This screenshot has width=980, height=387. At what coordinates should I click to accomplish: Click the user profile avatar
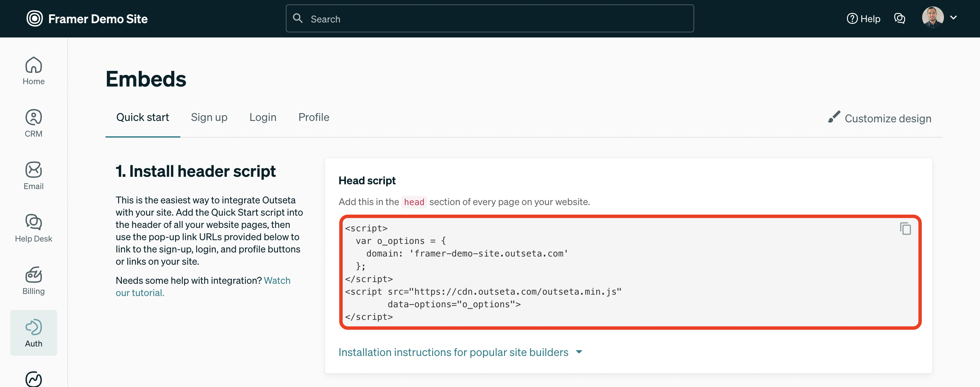pyautogui.click(x=932, y=17)
